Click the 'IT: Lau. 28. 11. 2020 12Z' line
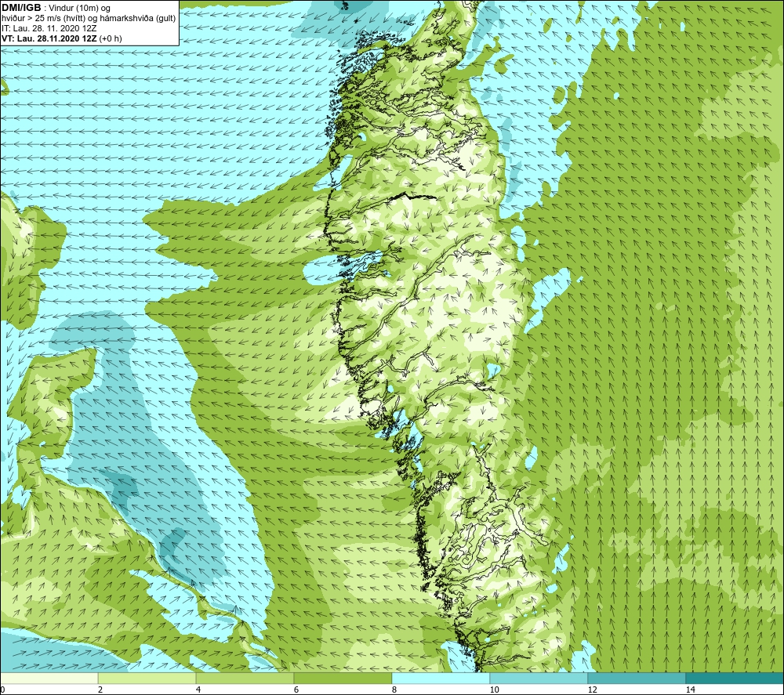Viewport: 784px width, 695px height. (x=49, y=28)
